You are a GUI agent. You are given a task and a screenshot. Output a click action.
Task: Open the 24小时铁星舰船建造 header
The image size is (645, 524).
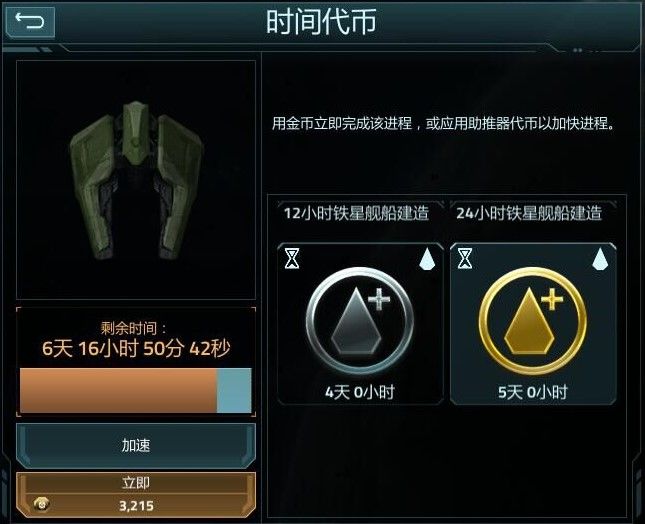[529, 213]
